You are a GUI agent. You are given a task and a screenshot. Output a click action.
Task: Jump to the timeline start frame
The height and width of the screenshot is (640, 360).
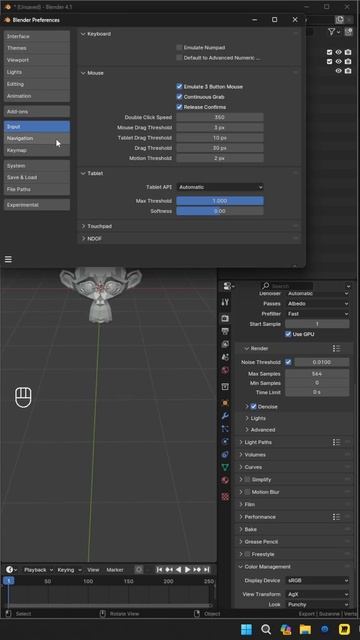pyautogui.click(x=160, y=569)
